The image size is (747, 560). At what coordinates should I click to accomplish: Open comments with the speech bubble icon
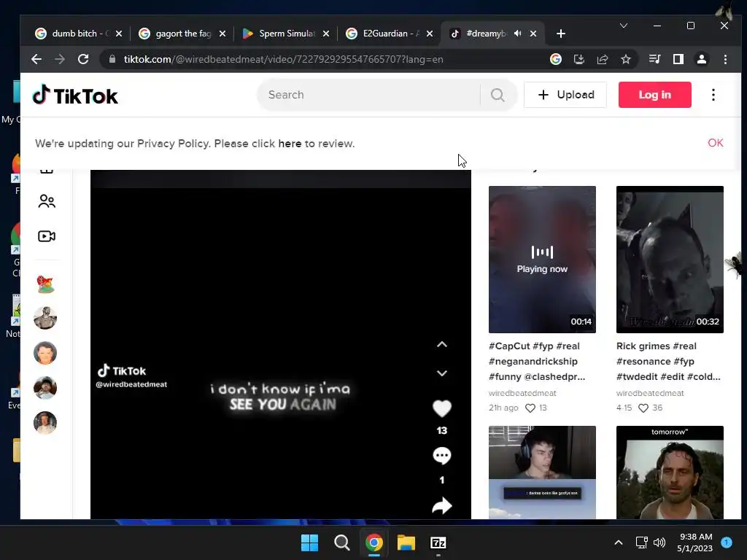click(x=441, y=456)
